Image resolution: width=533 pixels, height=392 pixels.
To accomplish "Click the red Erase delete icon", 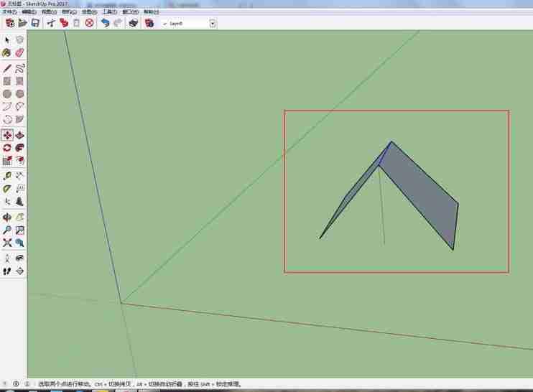I will pyautogui.click(x=89, y=23).
